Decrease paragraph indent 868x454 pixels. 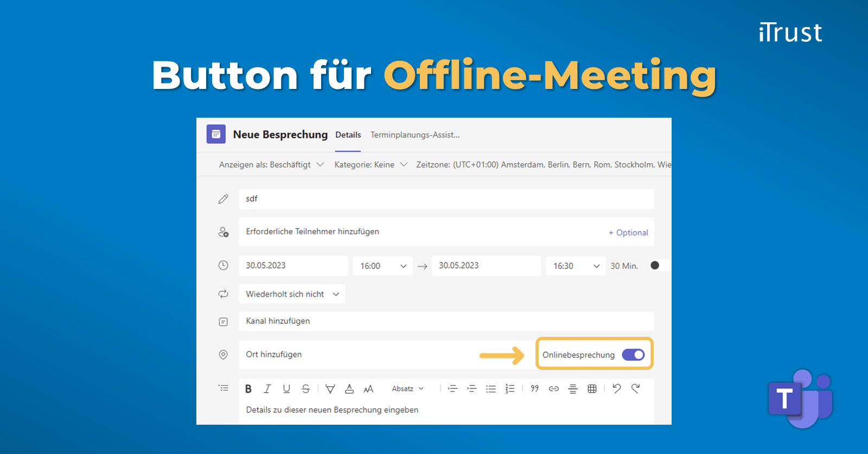coord(453,388)
